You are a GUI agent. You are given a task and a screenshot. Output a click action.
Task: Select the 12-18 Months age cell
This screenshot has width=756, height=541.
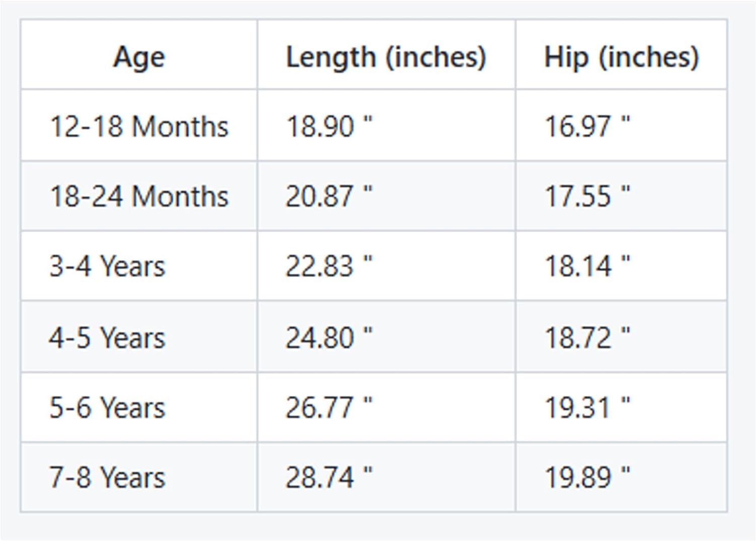click(x=139, y=126)
